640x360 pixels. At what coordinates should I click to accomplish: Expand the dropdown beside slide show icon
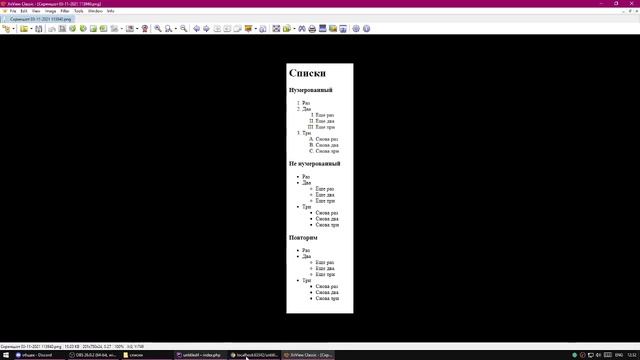(256, 29)
